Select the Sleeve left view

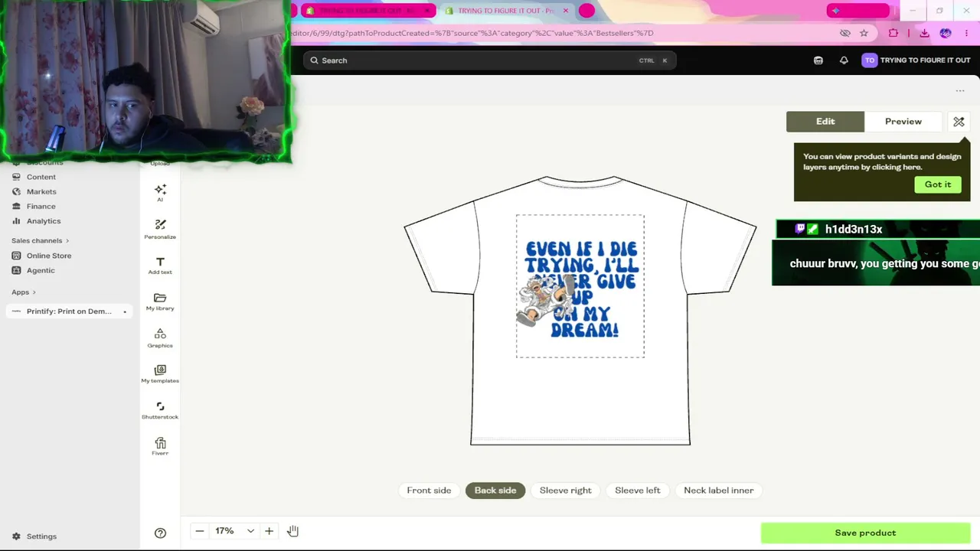(638, 491)
